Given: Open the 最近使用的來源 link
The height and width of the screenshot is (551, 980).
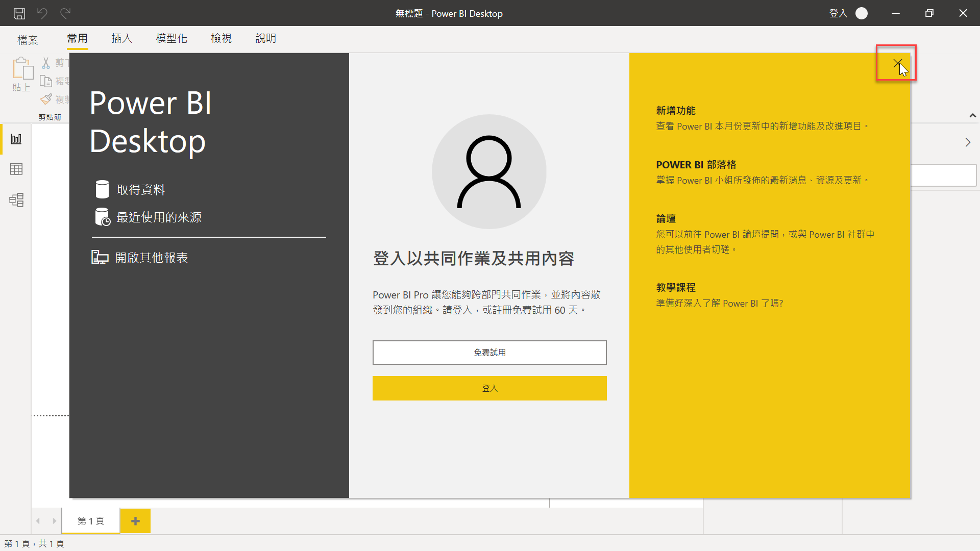Looking at the screenshot, I should pos(159,217).
